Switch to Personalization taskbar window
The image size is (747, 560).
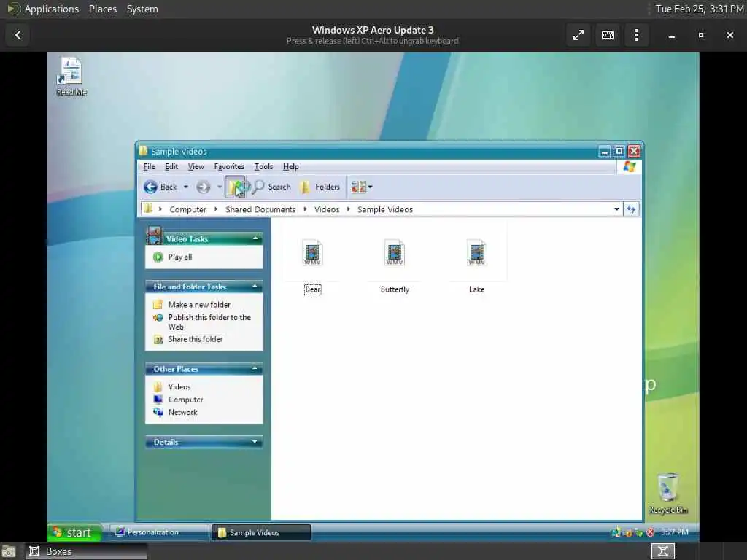(159, 532)
